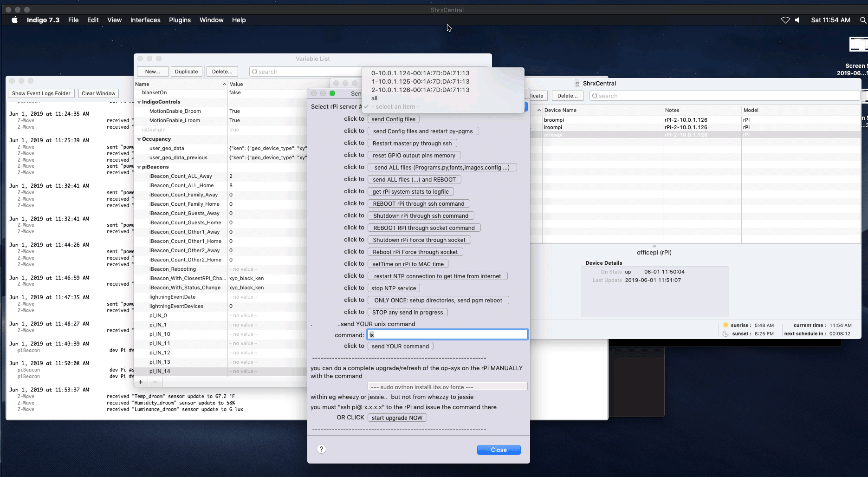Click the Model column header
The width and height of the screenshot is (868, 477).
pos(801,110)
